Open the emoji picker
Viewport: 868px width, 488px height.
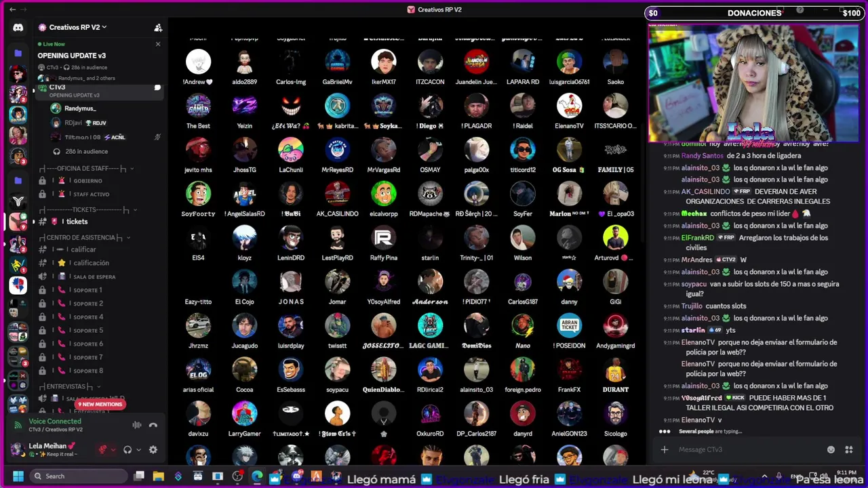831,449
